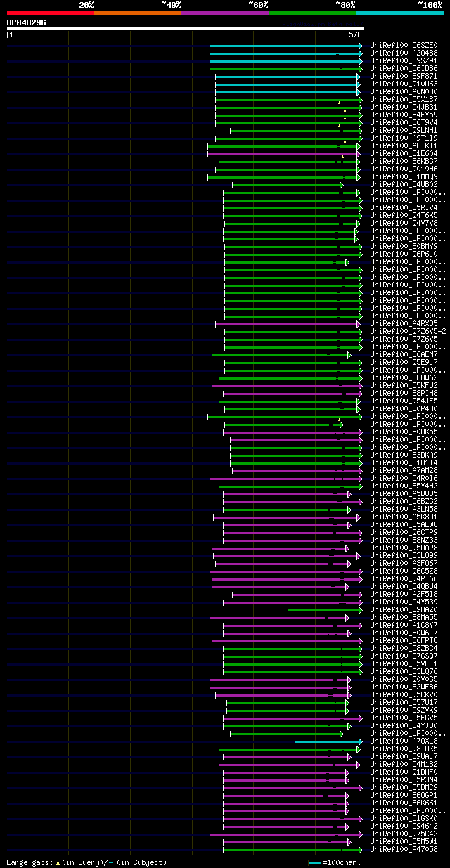The height and width of the screenshot is (868, 450).
Task: Open hit UniRef100_Q10M63
Action: (x=404, y=84)
